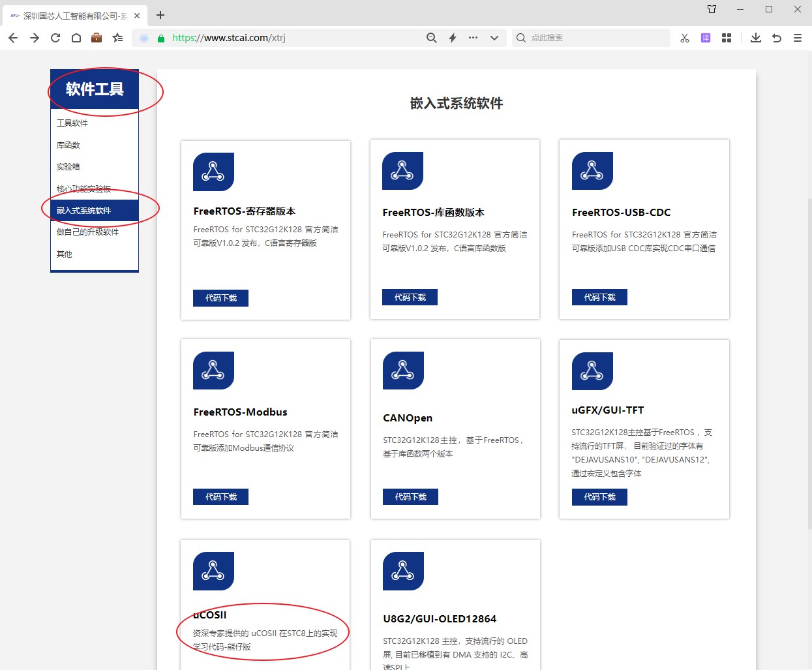Reload the current page
Screen dimensions: 812x670
[x=55, y=38]
